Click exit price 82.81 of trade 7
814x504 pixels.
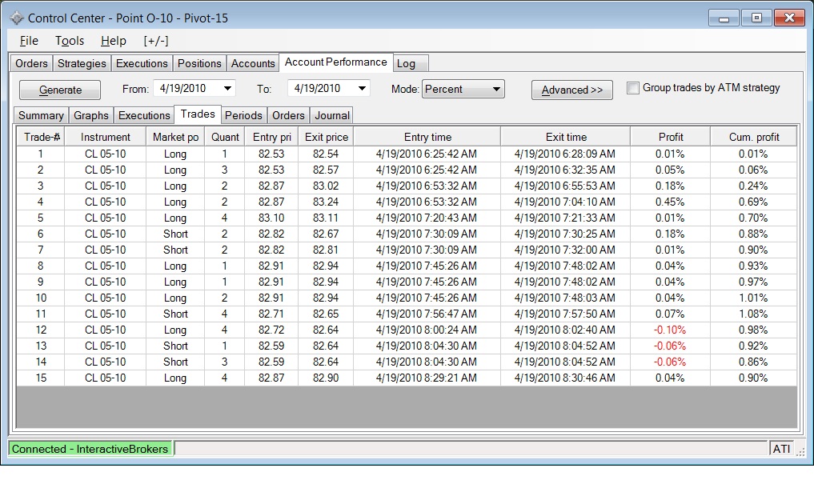(326, 250)
